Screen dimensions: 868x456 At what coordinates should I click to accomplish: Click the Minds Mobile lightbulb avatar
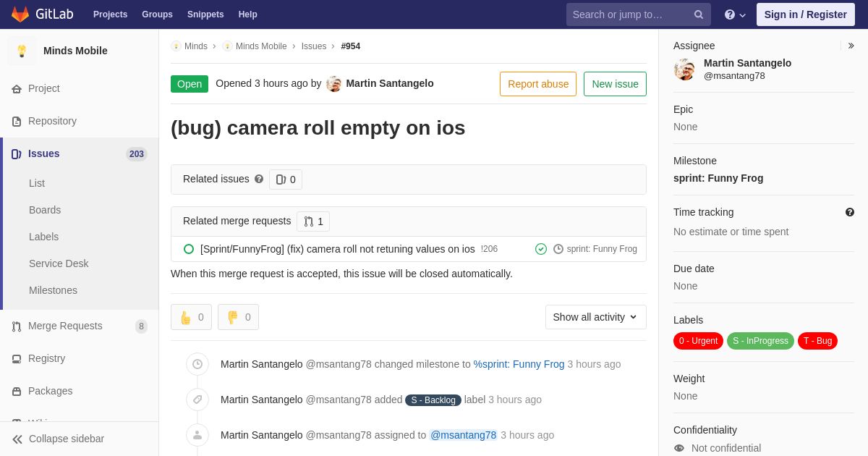tap(22, 51)
